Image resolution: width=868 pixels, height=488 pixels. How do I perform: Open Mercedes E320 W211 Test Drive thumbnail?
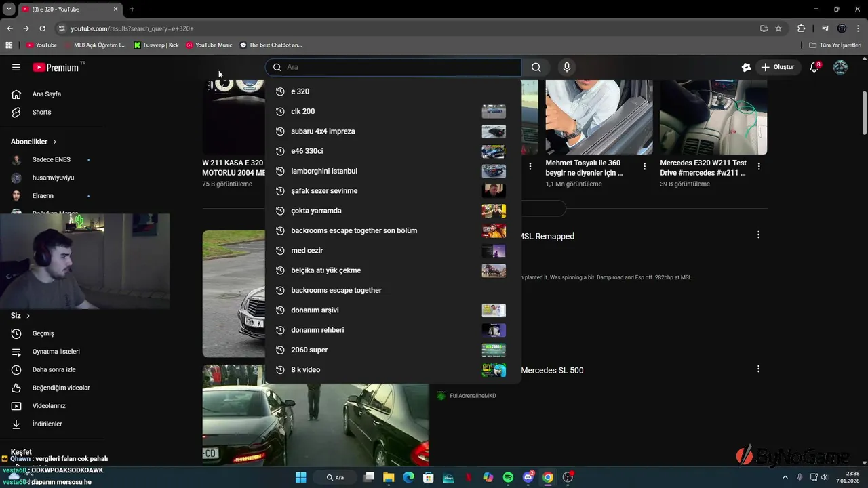point(713,117)
